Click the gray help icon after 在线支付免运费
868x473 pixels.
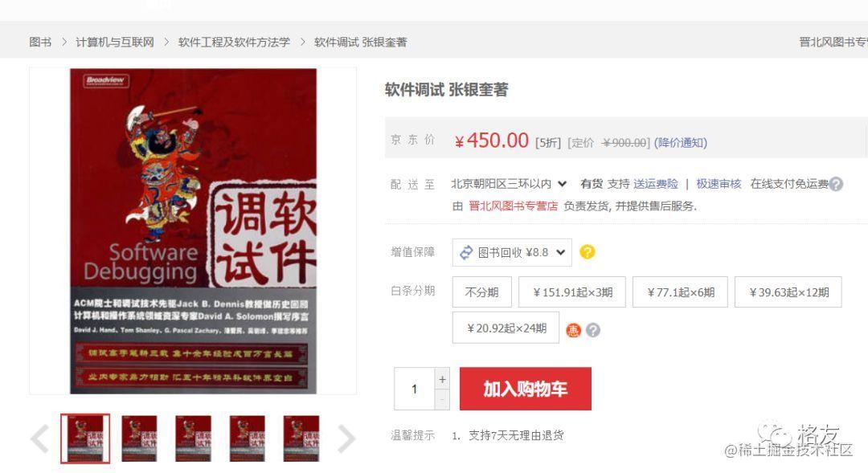(836, 184)
